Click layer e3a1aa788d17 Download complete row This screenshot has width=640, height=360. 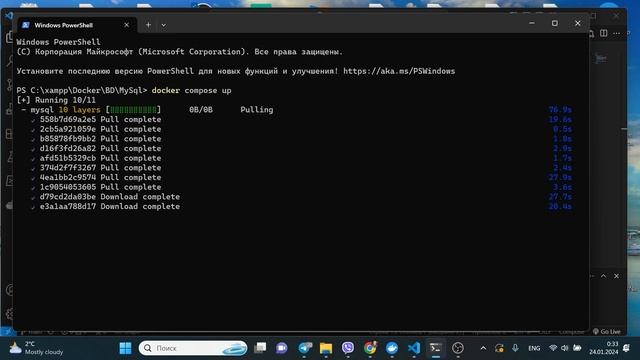coord(106,207)
